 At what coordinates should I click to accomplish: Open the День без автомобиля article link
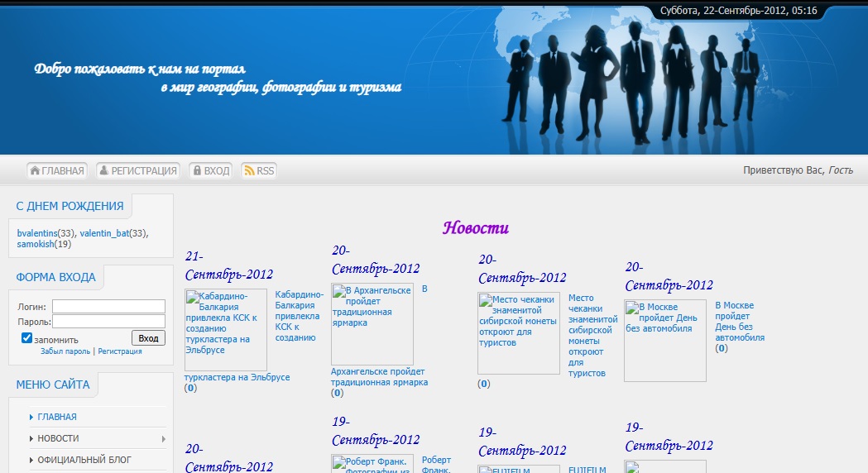[x=735, y=322]
